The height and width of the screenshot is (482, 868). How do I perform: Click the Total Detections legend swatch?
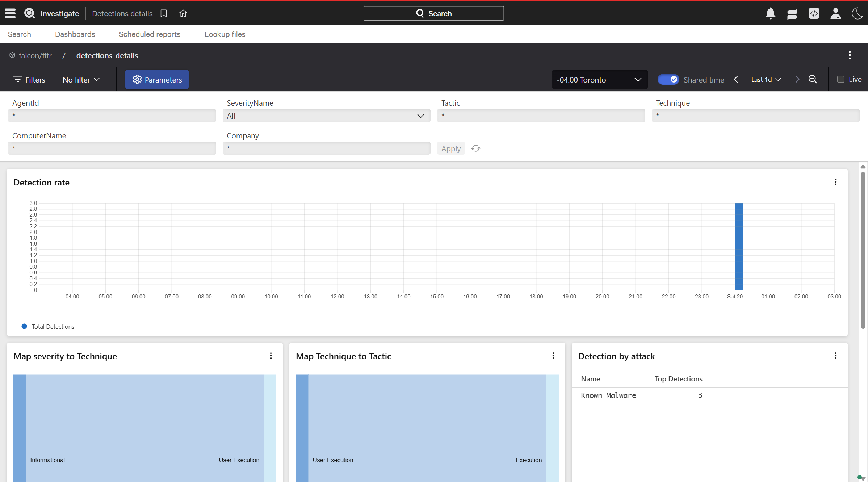pos(24,326)
